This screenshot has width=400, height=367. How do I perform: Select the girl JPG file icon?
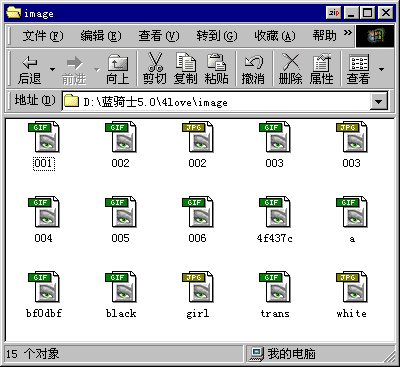click(x=198, y=287)
